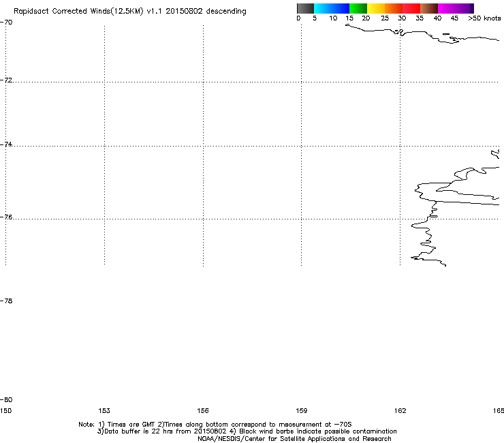Click the yellow 20-25 knots color band
504x443 pixels.
(x=376, y=8)
